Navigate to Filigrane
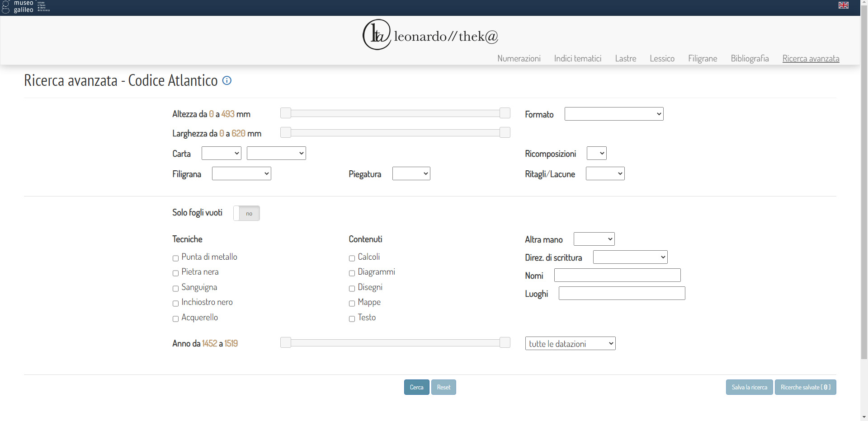Screen dimensions: 868x421 702,58
